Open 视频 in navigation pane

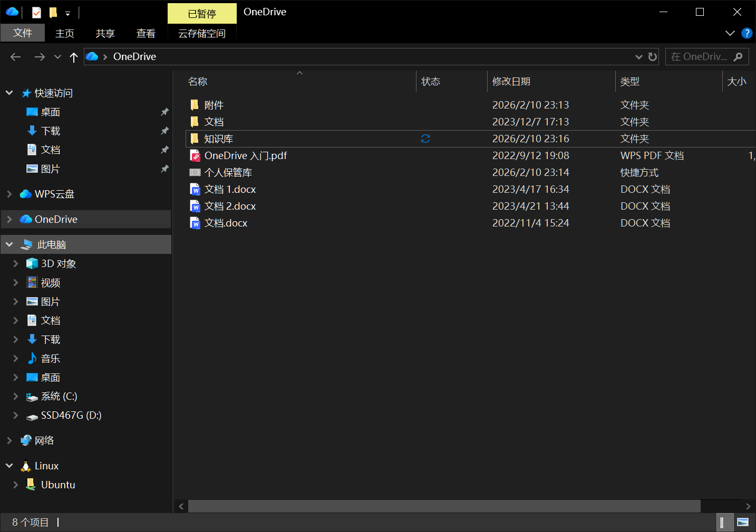coord(51,282)
